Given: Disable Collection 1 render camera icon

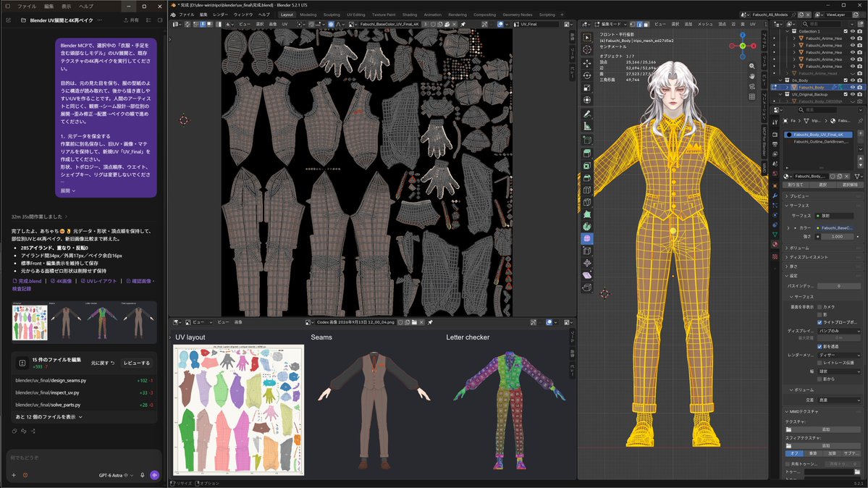Looking at the screenshot, I should [860, 32].
